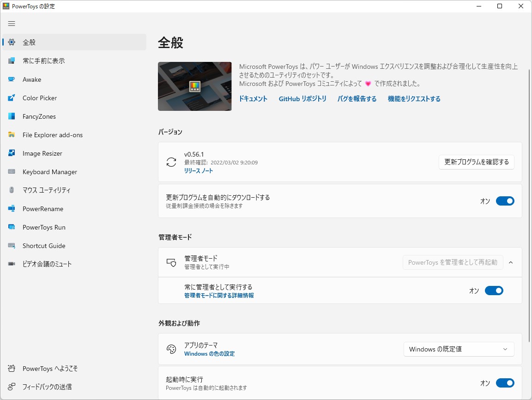Screen dimensions: 532x400
Task: Click the 機能をリクエストする link
Action: pyautogui.click(x=414, y=99)
